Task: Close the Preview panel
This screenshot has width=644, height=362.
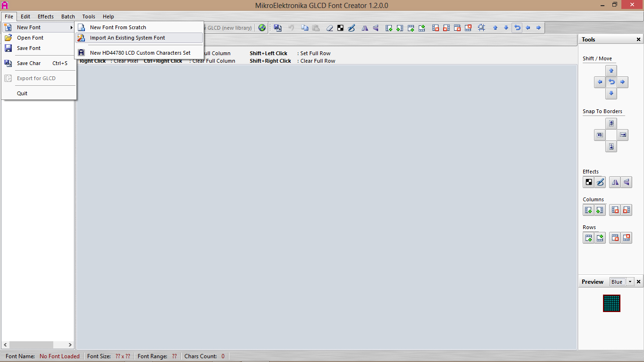Action: (639, 282)
